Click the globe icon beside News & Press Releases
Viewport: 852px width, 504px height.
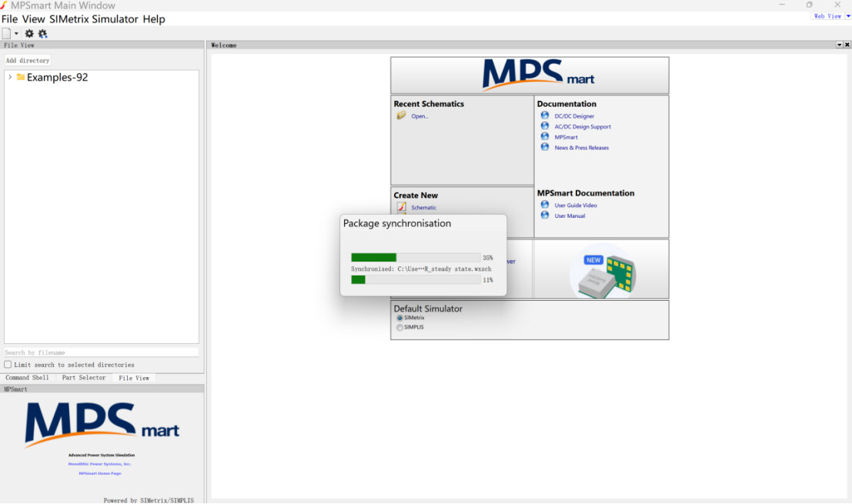[x=545, y=147]
